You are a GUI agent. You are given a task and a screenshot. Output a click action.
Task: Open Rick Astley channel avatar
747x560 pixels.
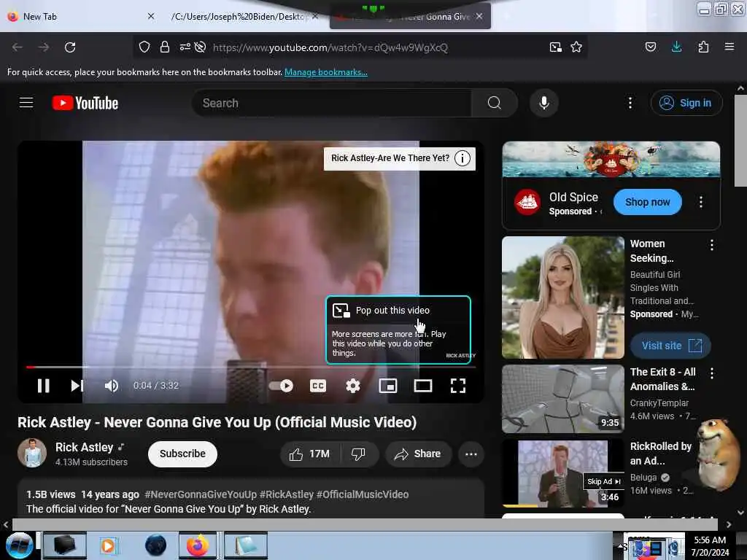coord(32,453)
